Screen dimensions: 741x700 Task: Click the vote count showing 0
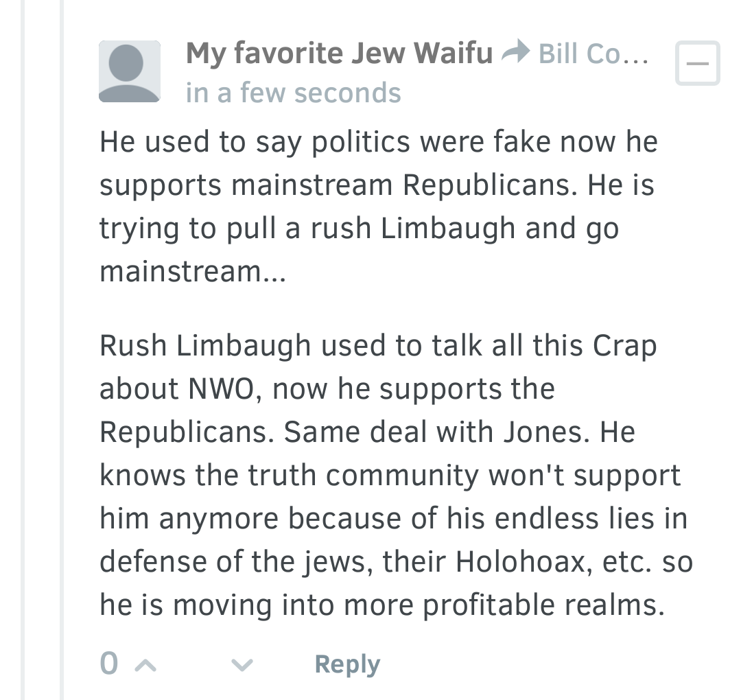click(x=108, y=664)
